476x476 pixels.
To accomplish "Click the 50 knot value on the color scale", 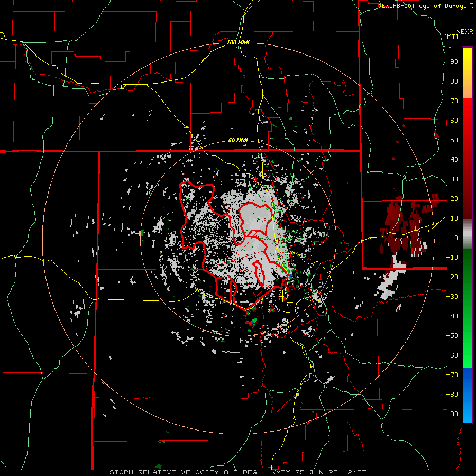I will tap(454, 140).
